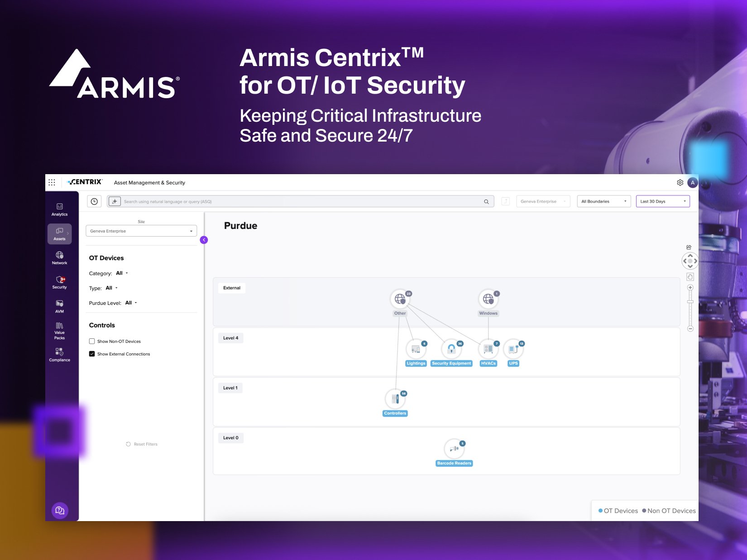Image resolution: width=747 pixels, height=560 pixels.
Task: Click the Controls section heading
Action: point(102,325)
